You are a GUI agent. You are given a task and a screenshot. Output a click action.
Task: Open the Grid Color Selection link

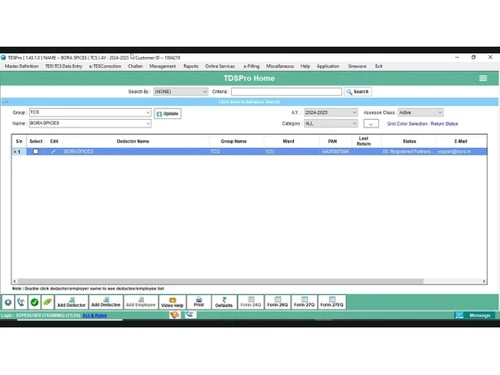click(407, 124)
